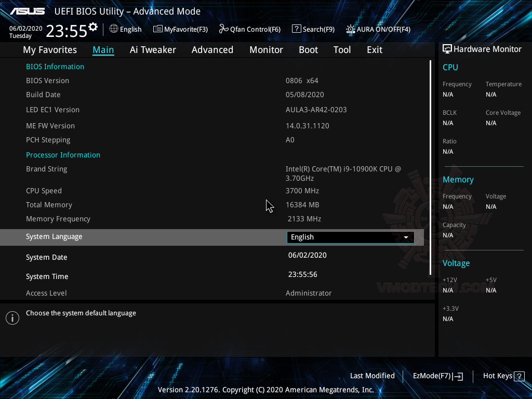Image resolution: width=532 pixels, height=399 pixels.
Task: Open the System Language dropdown
Action: (350, 237)
